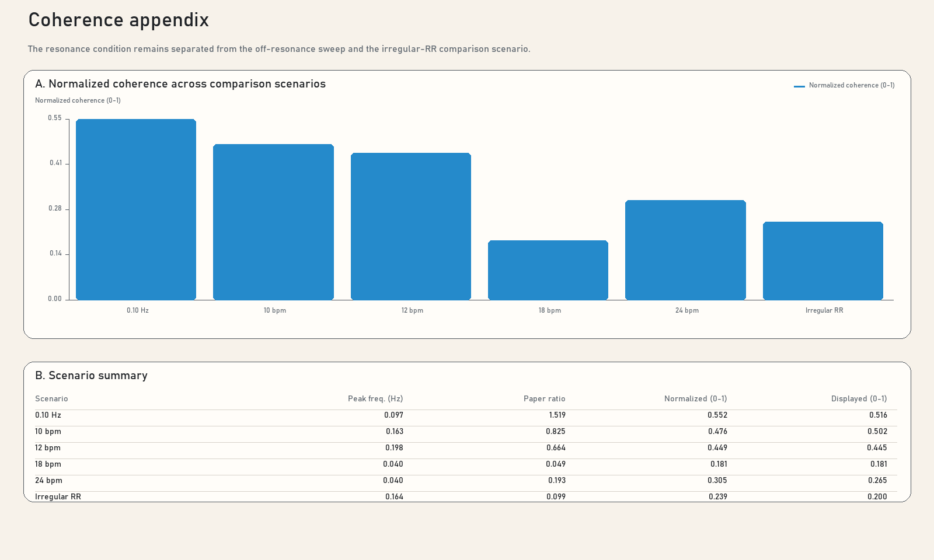Image resolution: width=934 pixels, height=560 pixels.
Task: Click the x-axis label 'Irregular RR'
Action: 824,310
